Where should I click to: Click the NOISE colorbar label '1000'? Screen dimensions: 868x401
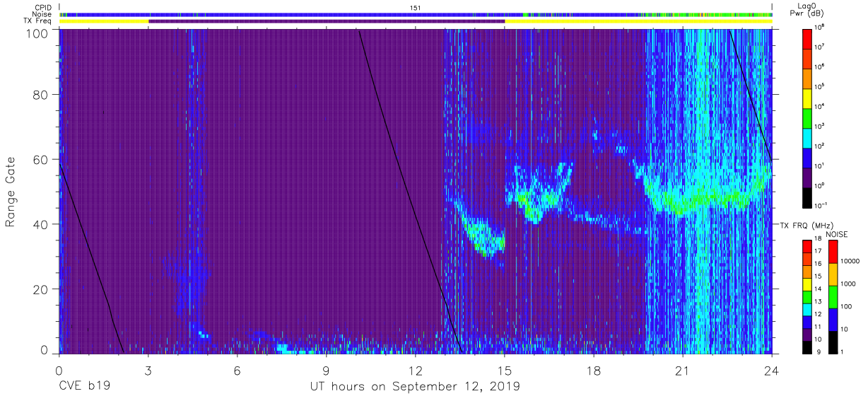tap(849, 284)
